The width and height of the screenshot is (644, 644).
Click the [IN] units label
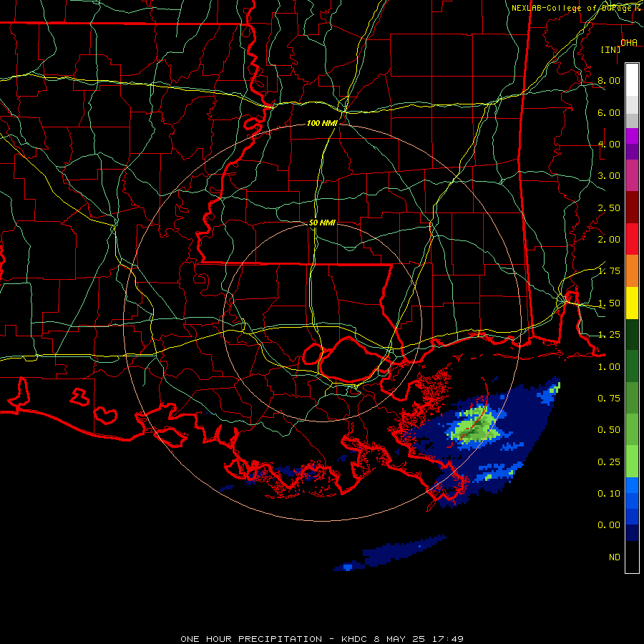[611, 49]
